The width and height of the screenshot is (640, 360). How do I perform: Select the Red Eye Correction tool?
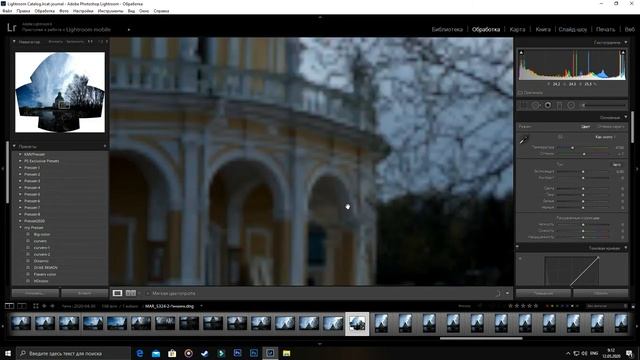[x=548, y=105]
